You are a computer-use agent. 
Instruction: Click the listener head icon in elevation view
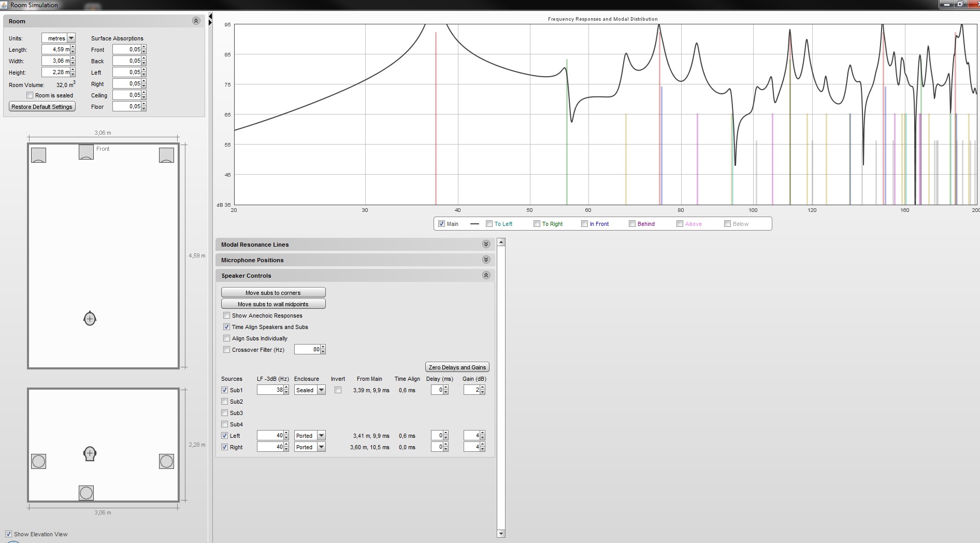tap(90, 454)
